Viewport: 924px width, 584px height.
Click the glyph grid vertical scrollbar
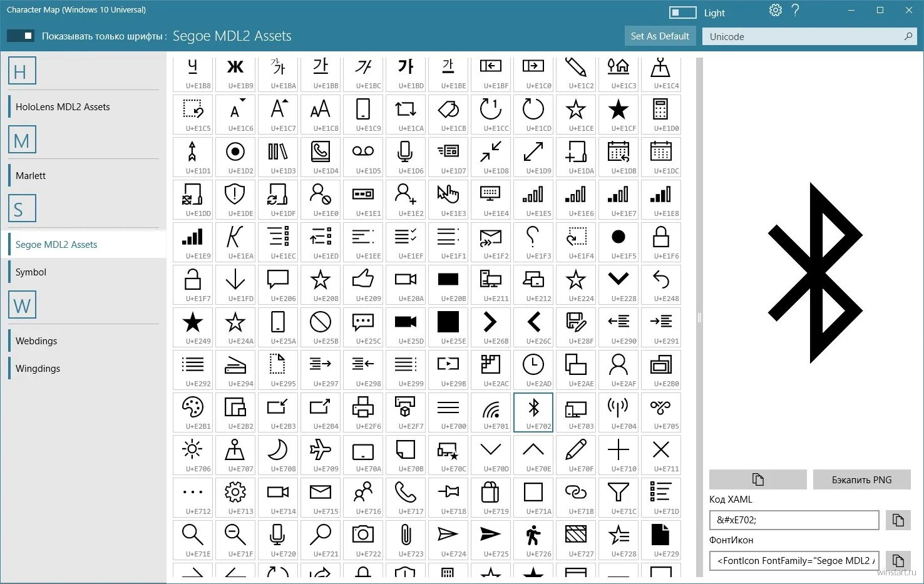coord(699,317)
